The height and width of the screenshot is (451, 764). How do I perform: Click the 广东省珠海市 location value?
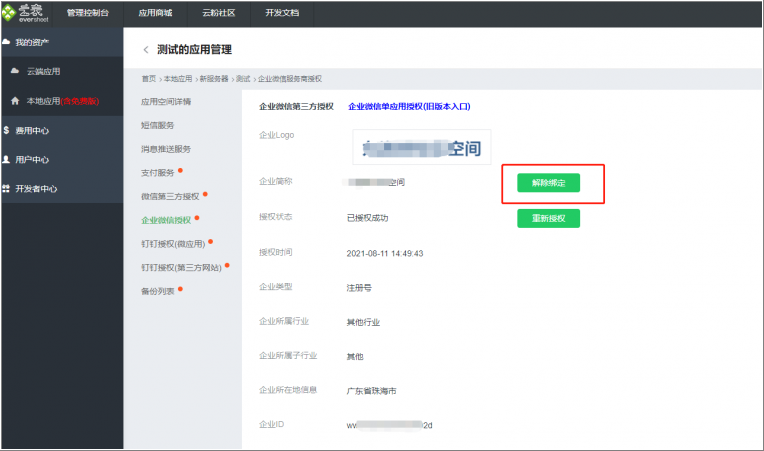(x=371, y=391)
